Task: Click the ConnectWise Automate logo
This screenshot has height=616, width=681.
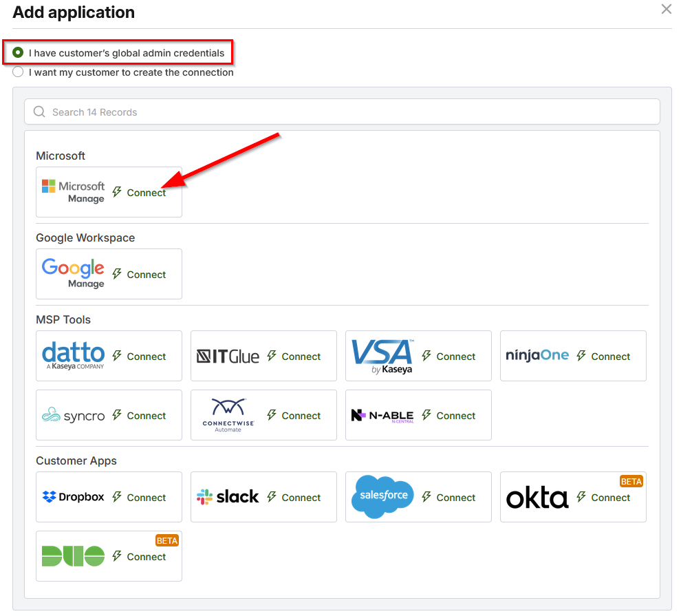Action: tap(228, 415)
